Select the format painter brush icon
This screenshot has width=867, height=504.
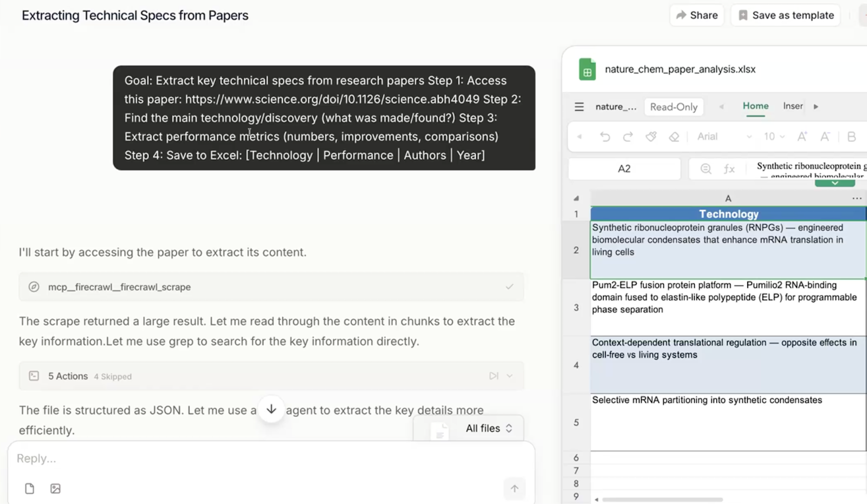(651, 137)
